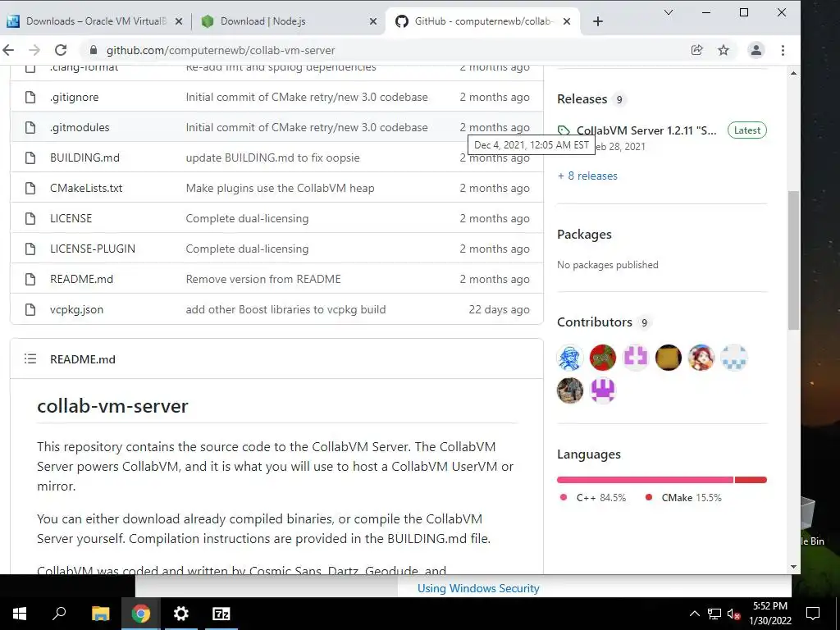This screenshot has width=840, height=630.
Task: Click the padlock site info icon
Action: (x=94, y=50)
